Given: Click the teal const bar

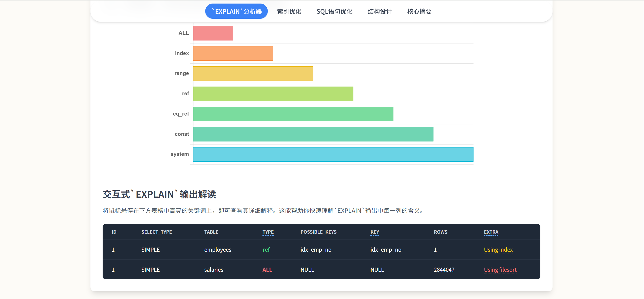Looking at the screenshot, I should click(x=313, y=134).
